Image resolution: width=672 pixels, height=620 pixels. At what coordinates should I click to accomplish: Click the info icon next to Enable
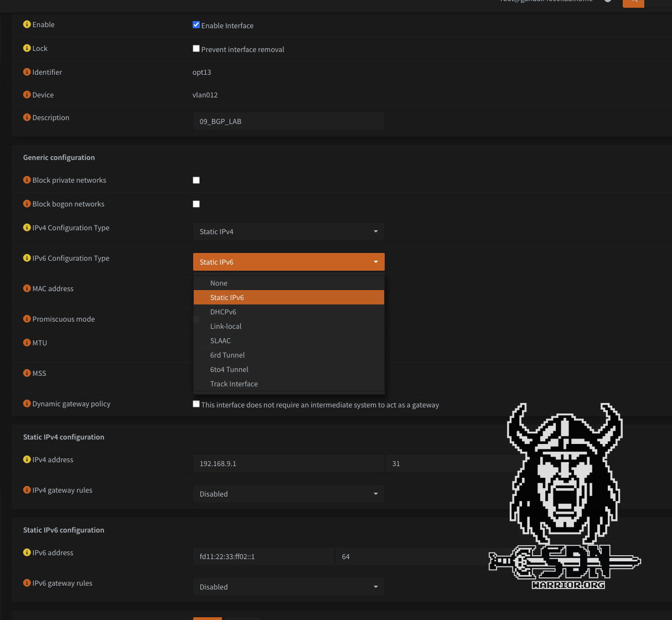27,24
